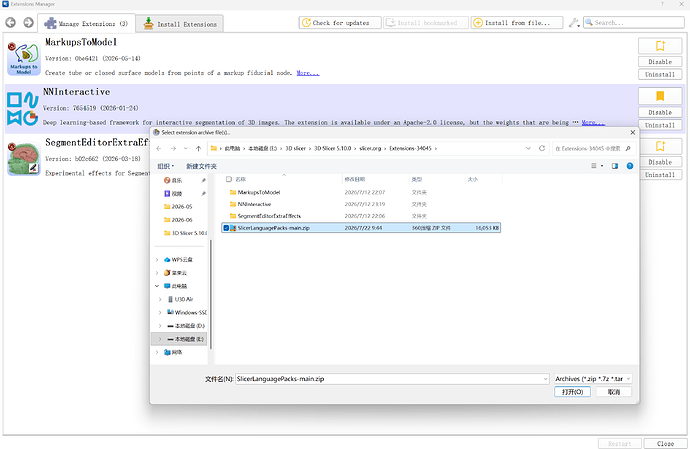
Task: Click slicer.org in the address breadcrumb
Action: coord(370,148)
